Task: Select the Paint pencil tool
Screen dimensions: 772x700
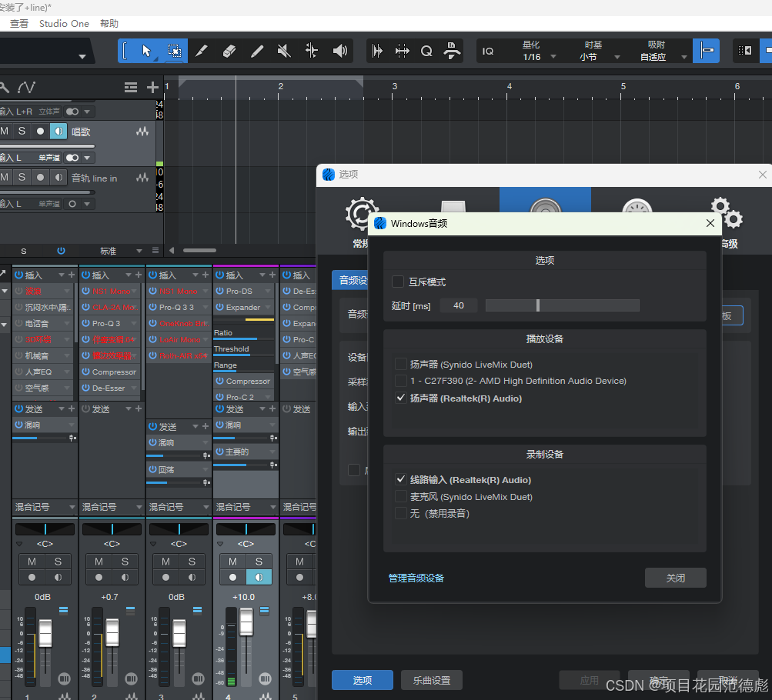Action: tap(256, 51)
